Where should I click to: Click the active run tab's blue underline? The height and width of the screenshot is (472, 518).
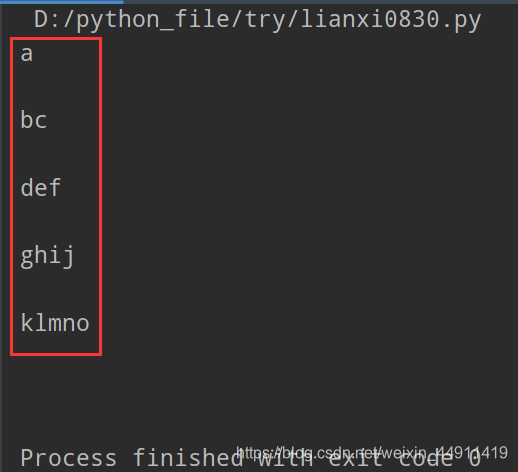pyautogui.click(x=62, y=2)
